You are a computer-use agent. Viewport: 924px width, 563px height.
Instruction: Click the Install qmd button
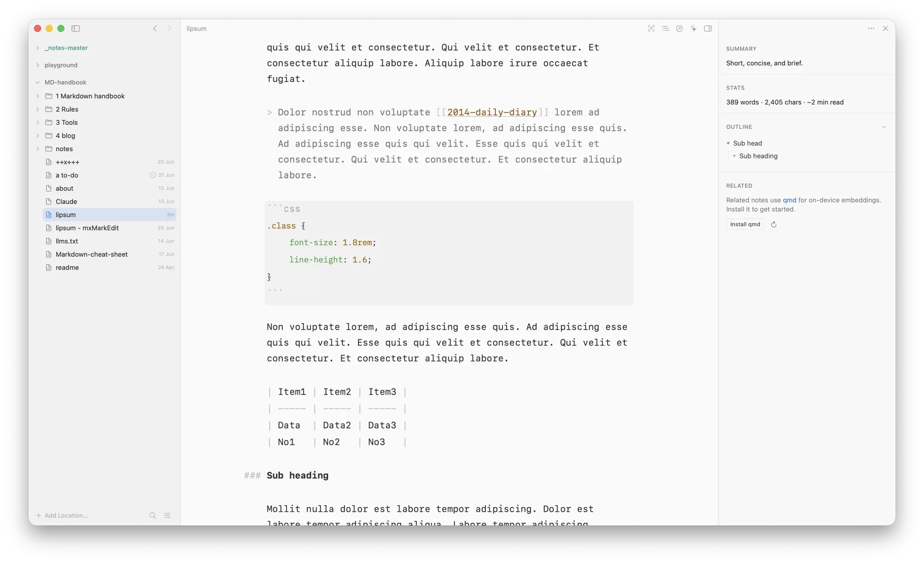[745, 224]
